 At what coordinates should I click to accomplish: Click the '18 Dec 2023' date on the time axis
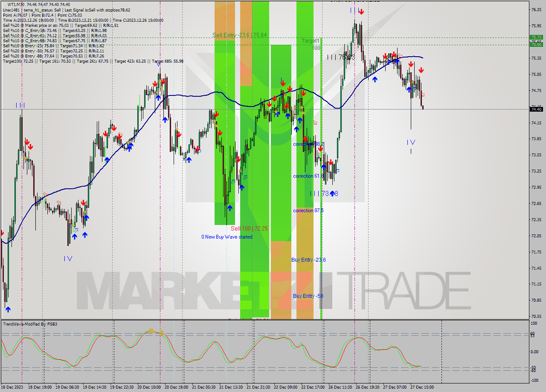[x=12, y=387]
